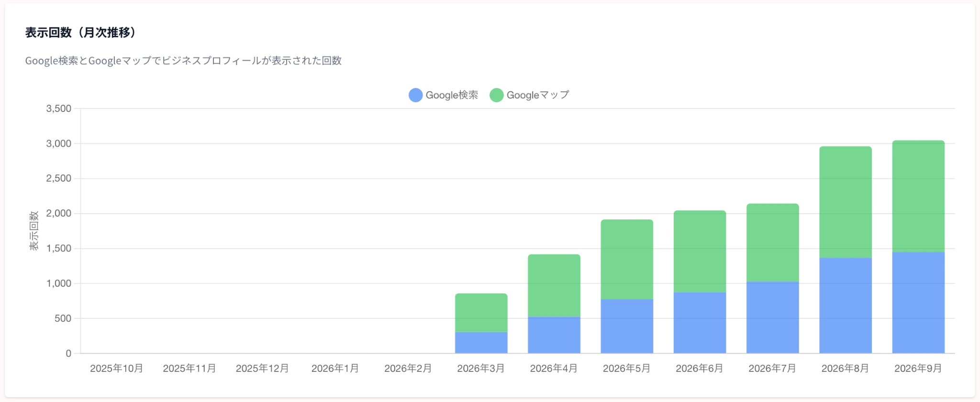Click the green Googleマップ bar for 2026年7月
980x402 pixels.
pyautogui.click(x=773, y=243)
